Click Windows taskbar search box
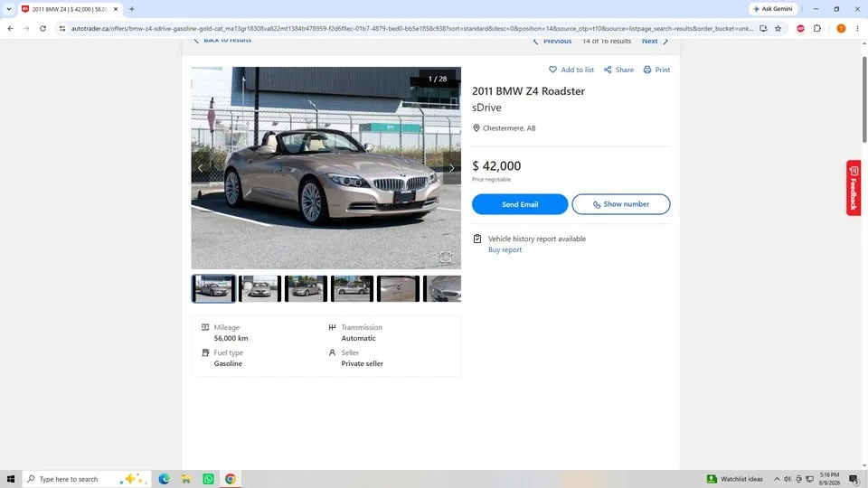The image size is (868, 488). pyautogui.click(x=87, y=479)
